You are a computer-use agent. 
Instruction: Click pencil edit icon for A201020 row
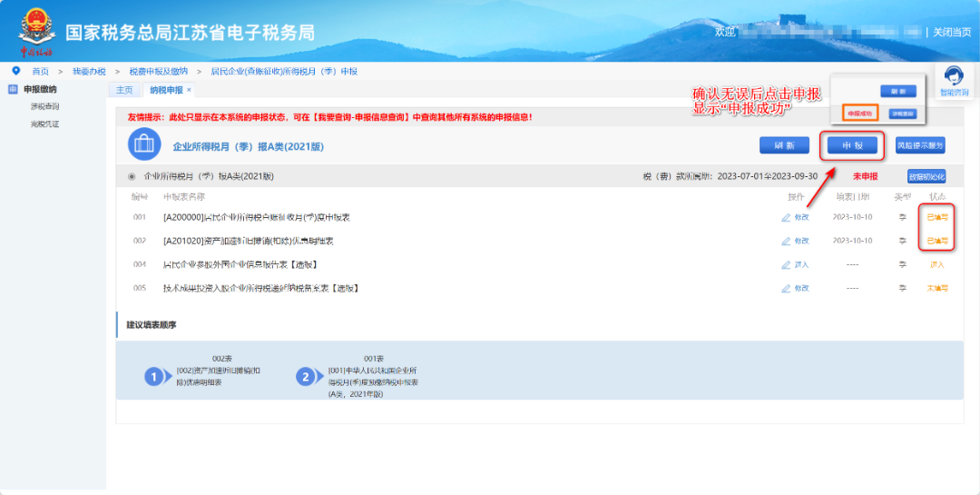point(786,241)
